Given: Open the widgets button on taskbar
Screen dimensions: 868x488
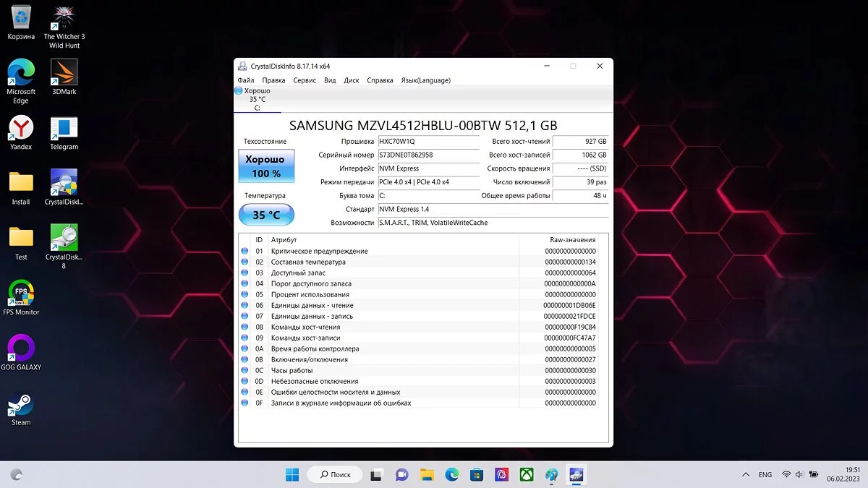Looking at the screenshot, I should point(16,474).
